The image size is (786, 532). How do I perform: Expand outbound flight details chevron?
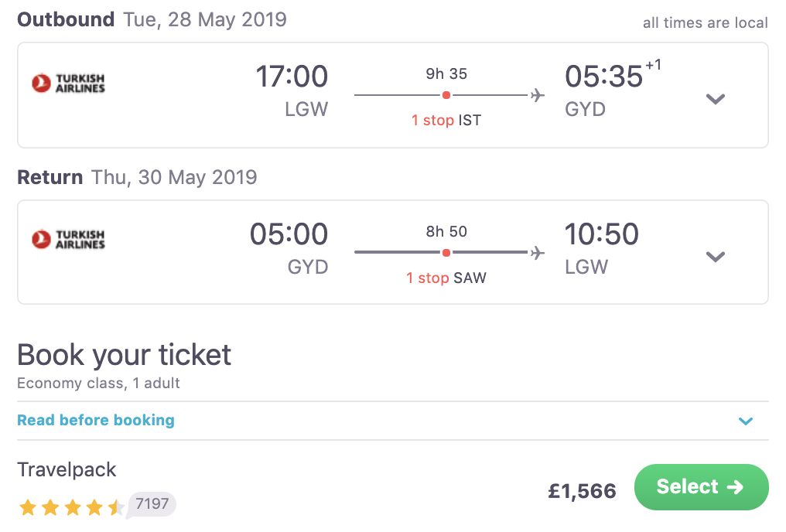click(x=716, y=99)
